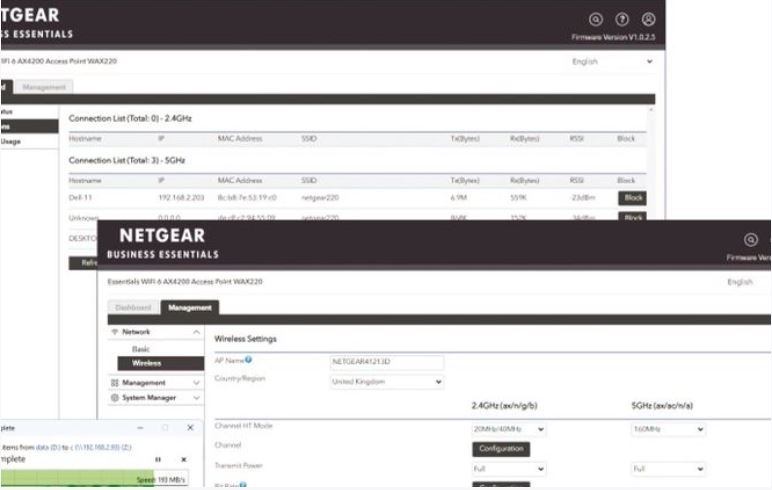Switch to Management tab in back window

[x=44, y=87]
